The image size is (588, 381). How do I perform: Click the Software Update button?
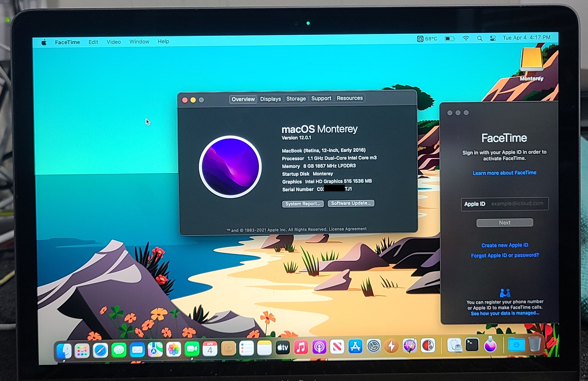pyautogui.click(x=351, y=203)
